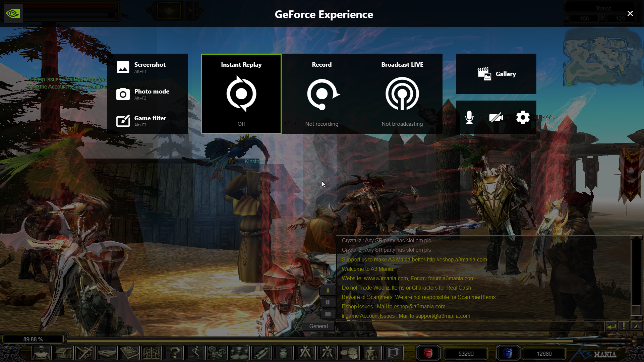This screenshot has height=362, width=644.
Task: Click the 'Do not Trade Woonz' chat line
Action: (406, 288)
